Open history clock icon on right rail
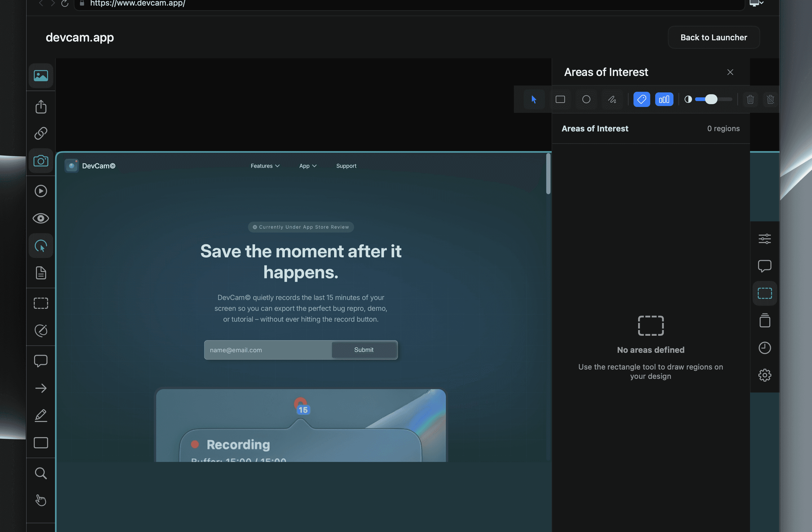The width and height of the screenshot is (812, 532). (x=764, y=348)
